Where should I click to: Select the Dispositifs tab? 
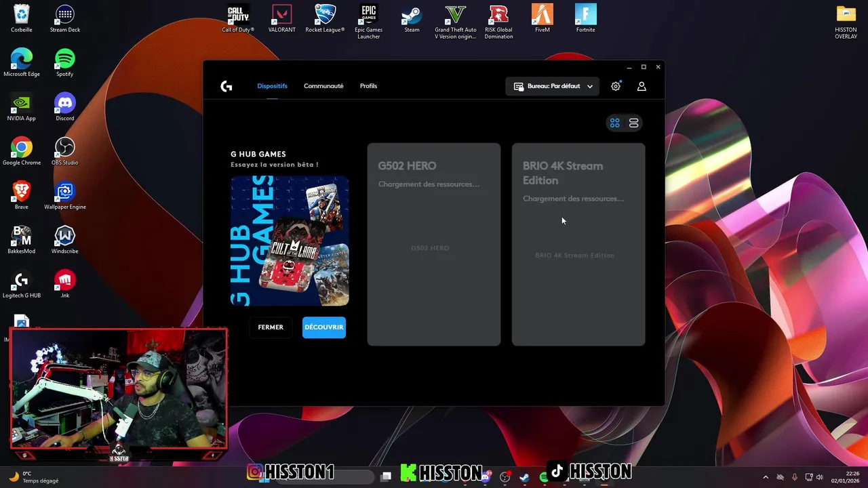coord(272,86)
